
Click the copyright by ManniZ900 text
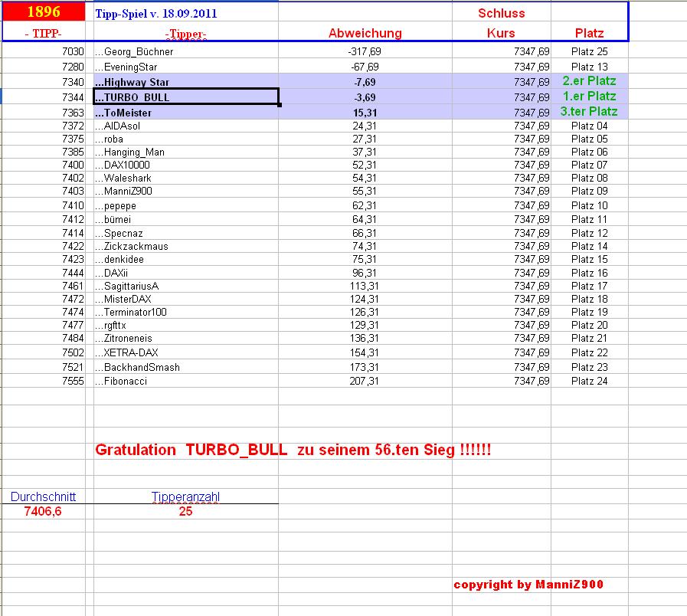coord(528,585)
